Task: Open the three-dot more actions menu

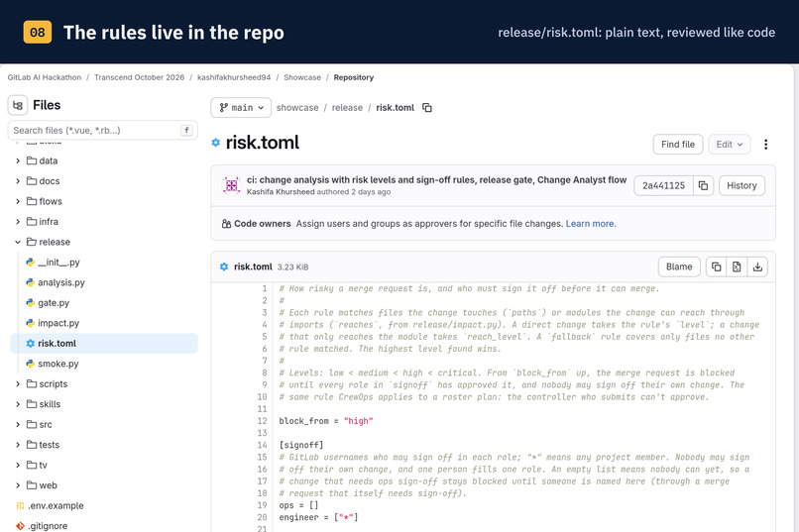Action: click(765, 145)
